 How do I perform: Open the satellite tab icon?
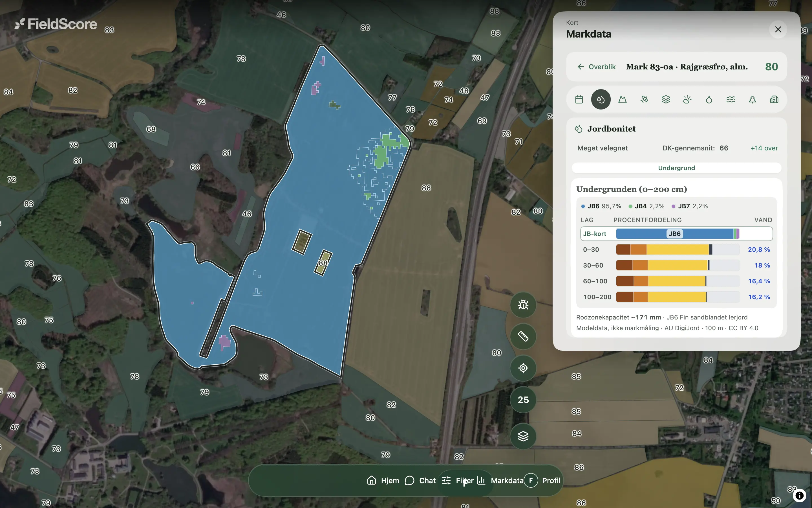click(644, 99)
